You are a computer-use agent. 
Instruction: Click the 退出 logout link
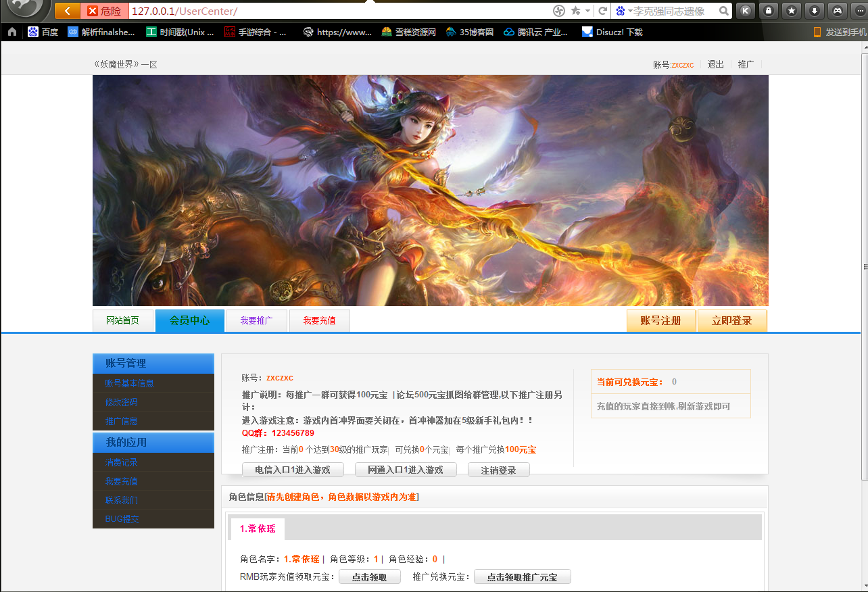tap(715, 65)
